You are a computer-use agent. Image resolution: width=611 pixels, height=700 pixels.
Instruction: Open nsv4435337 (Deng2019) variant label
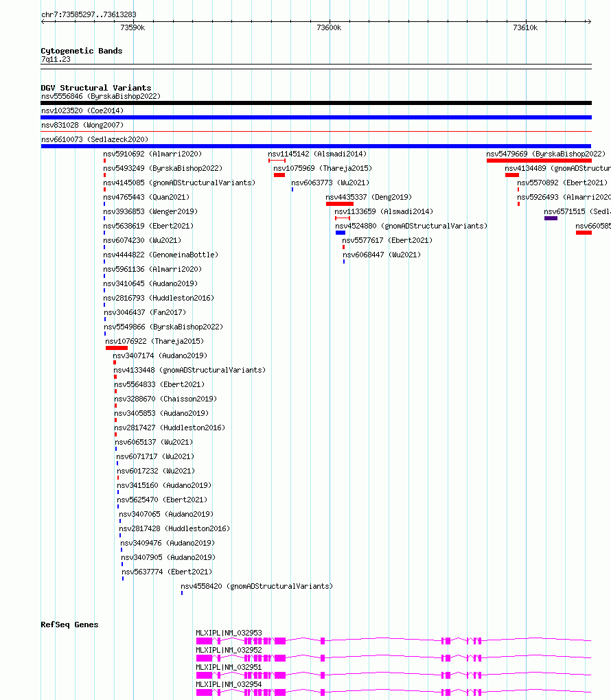coord(369,198)
